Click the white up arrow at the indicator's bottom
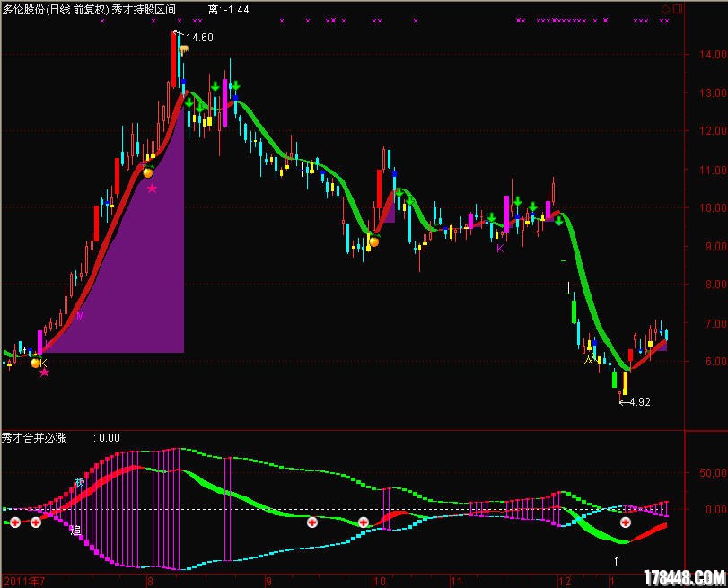Image resolution: width=728 pixels, height=588 pixels. pos(616,561)
